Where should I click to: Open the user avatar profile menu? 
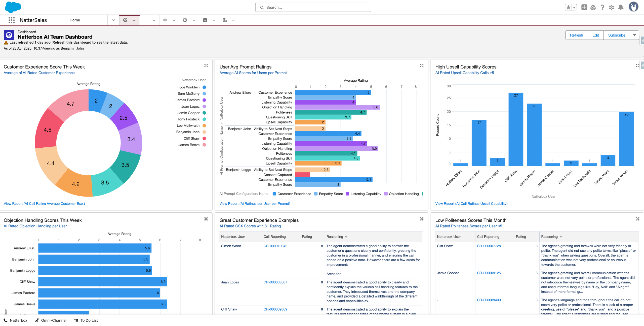(633, 7)
